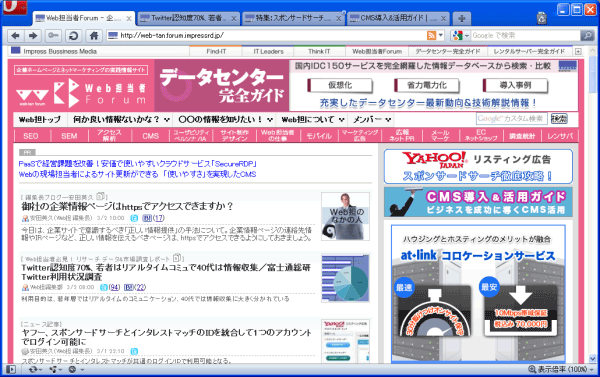Reload the page with the refresh icon
600x377 pixels.
point(73,36)
